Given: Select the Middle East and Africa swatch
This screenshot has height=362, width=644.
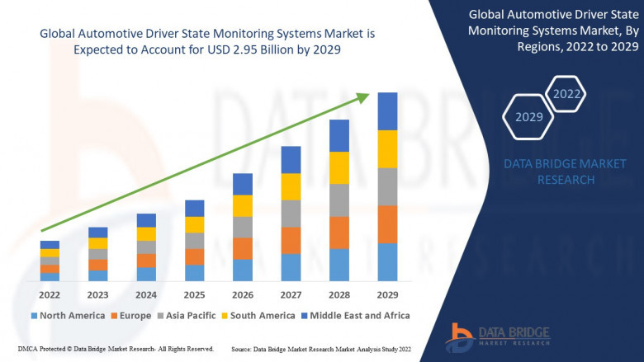Looking at the screenshot, I should click(305, 316).
